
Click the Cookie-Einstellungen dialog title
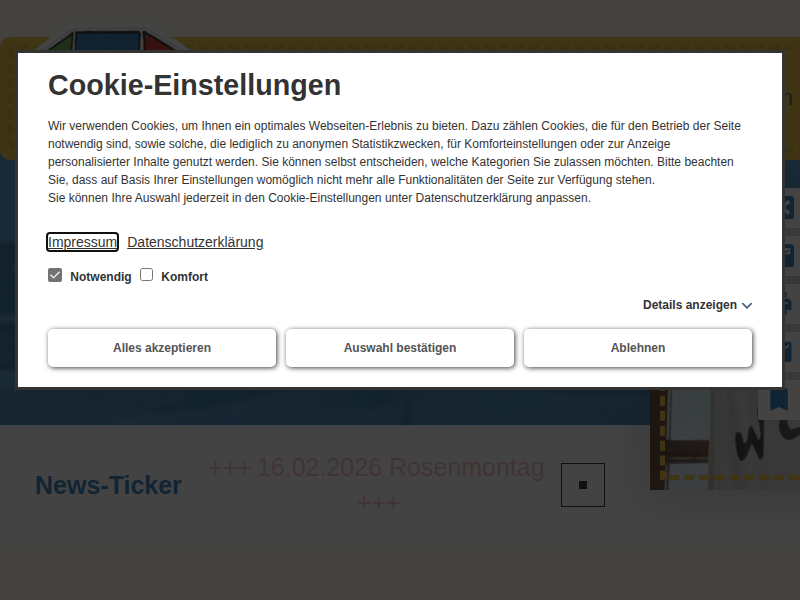pyautogui.click(x=194, y=85)
